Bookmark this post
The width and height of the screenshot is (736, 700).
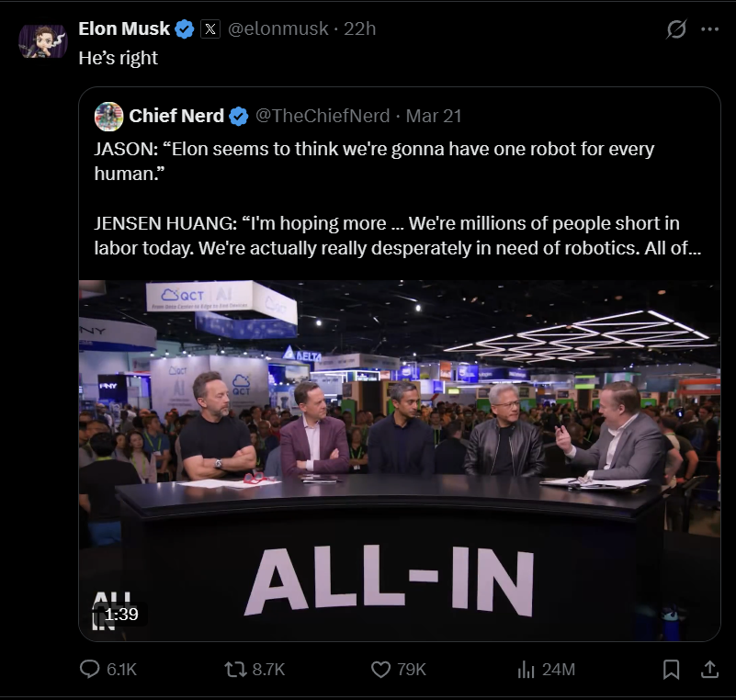coord(672,670)
